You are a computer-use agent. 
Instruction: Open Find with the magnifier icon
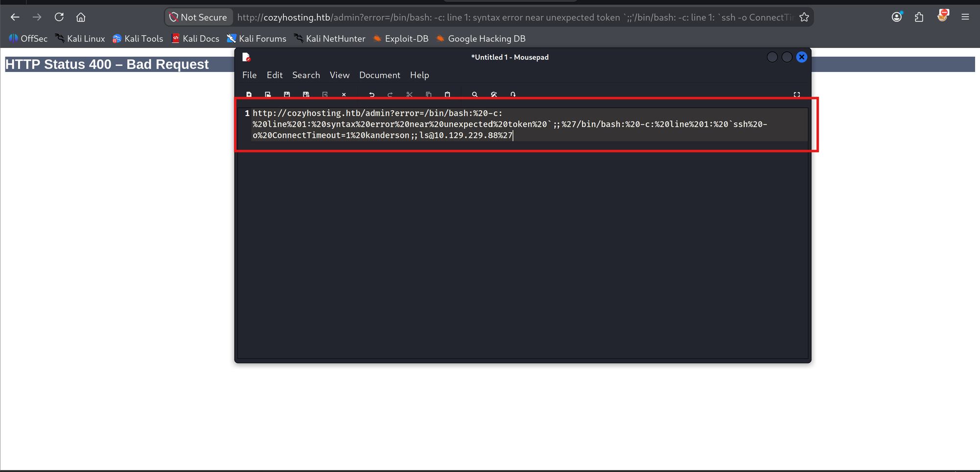(474, 94)
